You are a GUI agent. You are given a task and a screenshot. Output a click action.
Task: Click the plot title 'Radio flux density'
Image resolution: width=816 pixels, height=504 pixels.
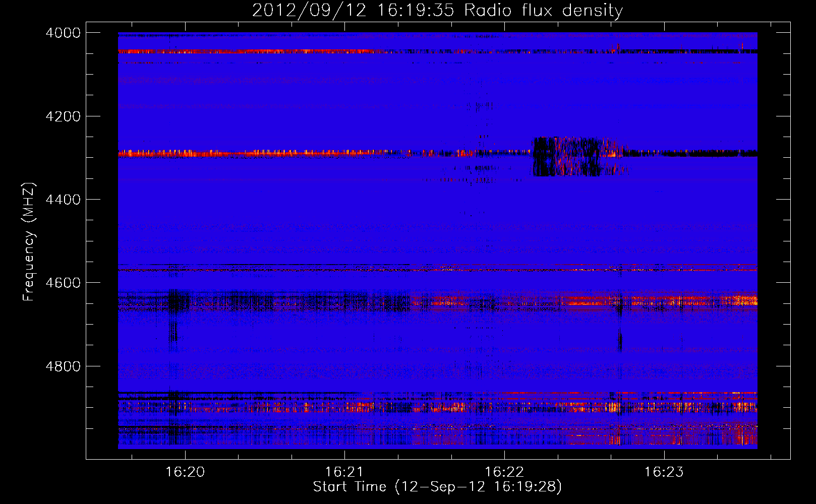tap(544, 10)
